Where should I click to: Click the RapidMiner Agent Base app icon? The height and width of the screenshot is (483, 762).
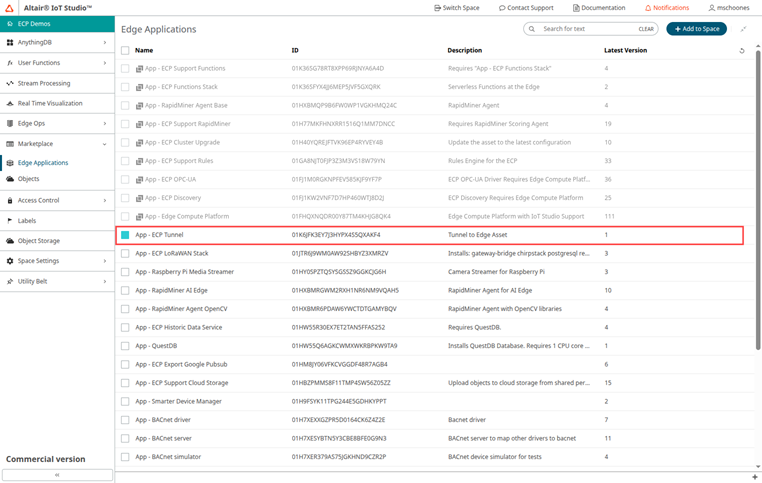click(x=139, y=105)
